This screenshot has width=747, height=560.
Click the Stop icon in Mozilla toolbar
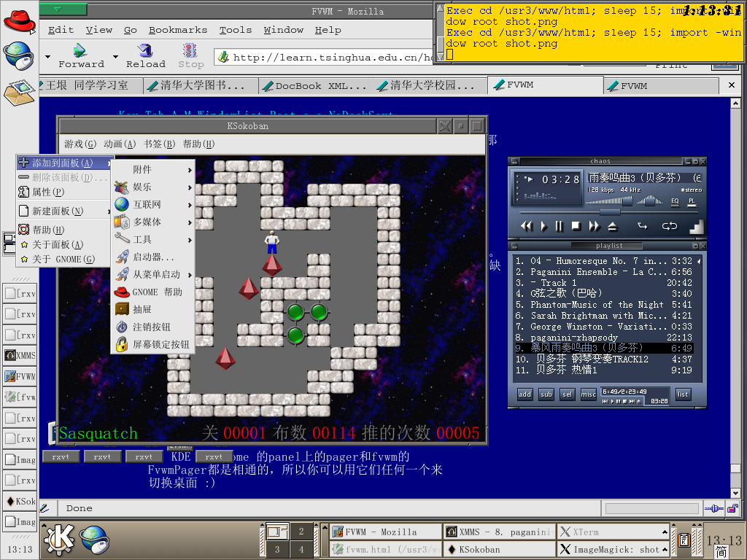tap(190, 55)
